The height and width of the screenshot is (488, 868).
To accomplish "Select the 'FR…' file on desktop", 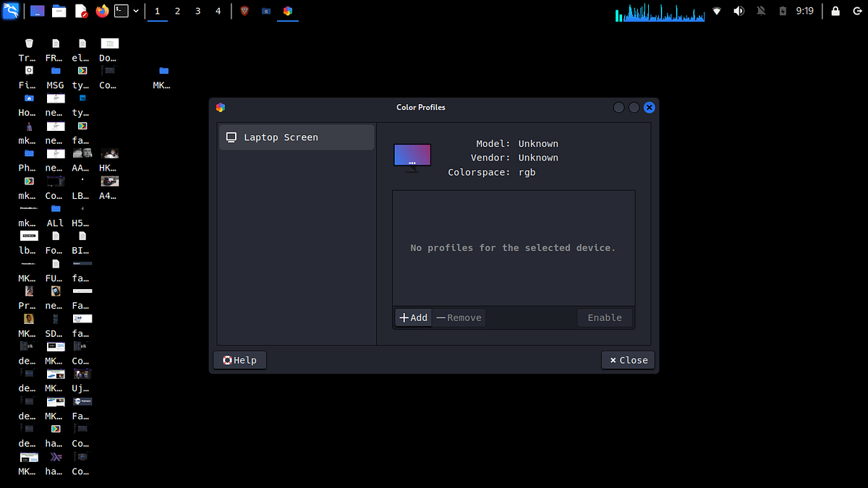I will [x=54, y=51].
